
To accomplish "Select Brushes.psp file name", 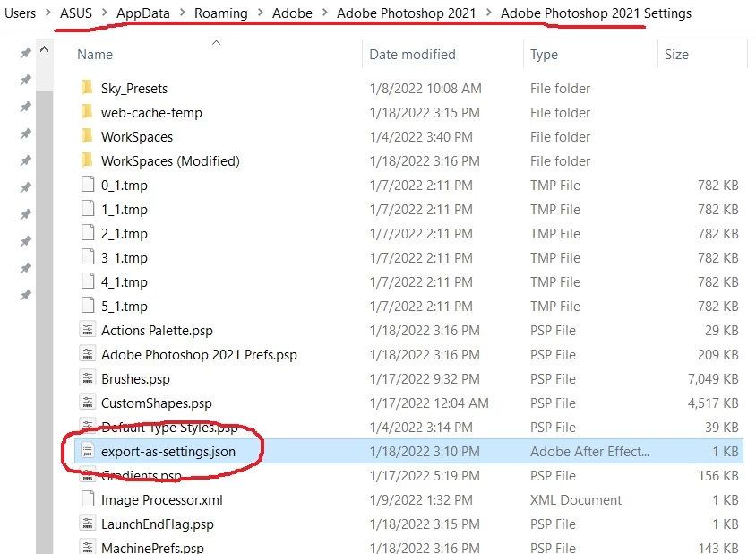I will (x=135, y=379).
